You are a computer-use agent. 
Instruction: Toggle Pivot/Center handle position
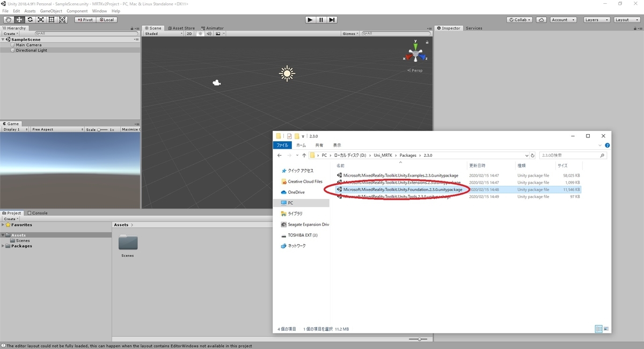(85, 20)
